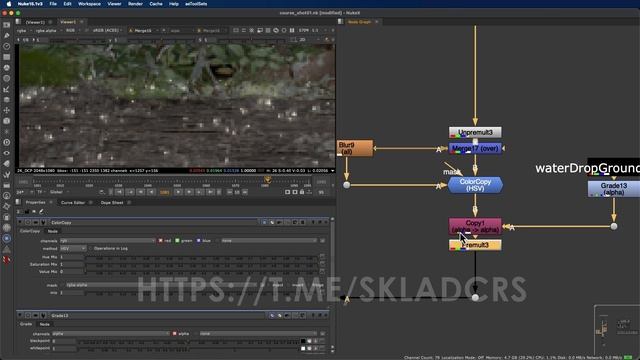Viewport: 640px width, 360px height.
Task: Toggle the green channel checkbox in ColorCopy
Action: click(x=177, y=241)
